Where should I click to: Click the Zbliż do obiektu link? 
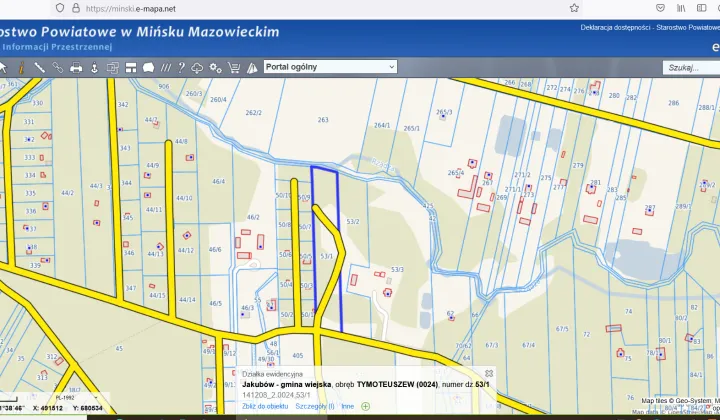[265, 406]
